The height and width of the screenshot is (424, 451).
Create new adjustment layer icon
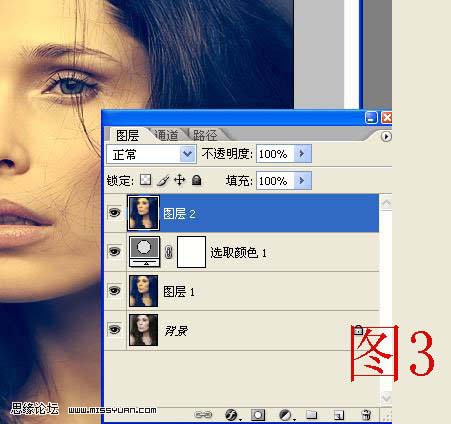[285, 415]
